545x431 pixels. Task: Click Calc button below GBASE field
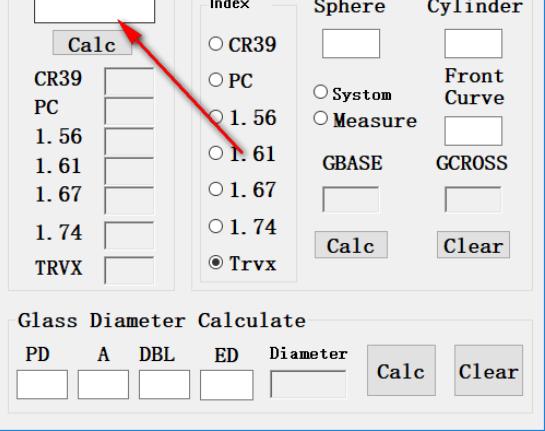coord(351,245)
